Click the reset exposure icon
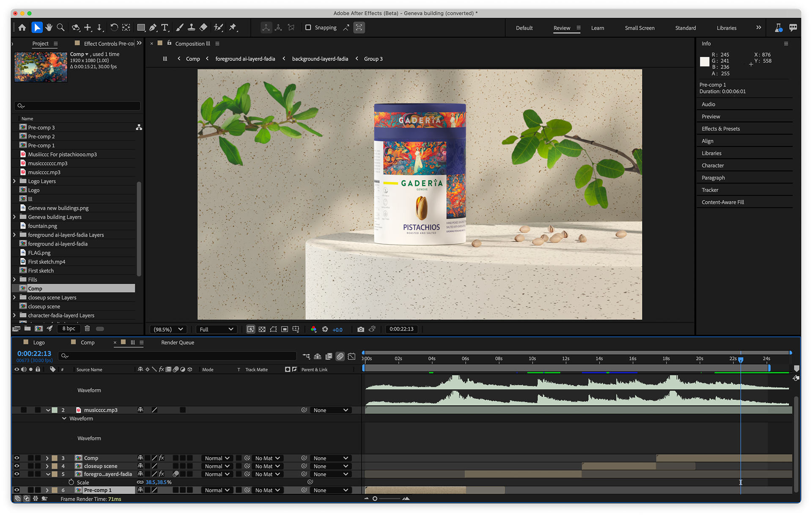Image resolution: width=812 pixels, height=516 pixels. click(325, 329)
